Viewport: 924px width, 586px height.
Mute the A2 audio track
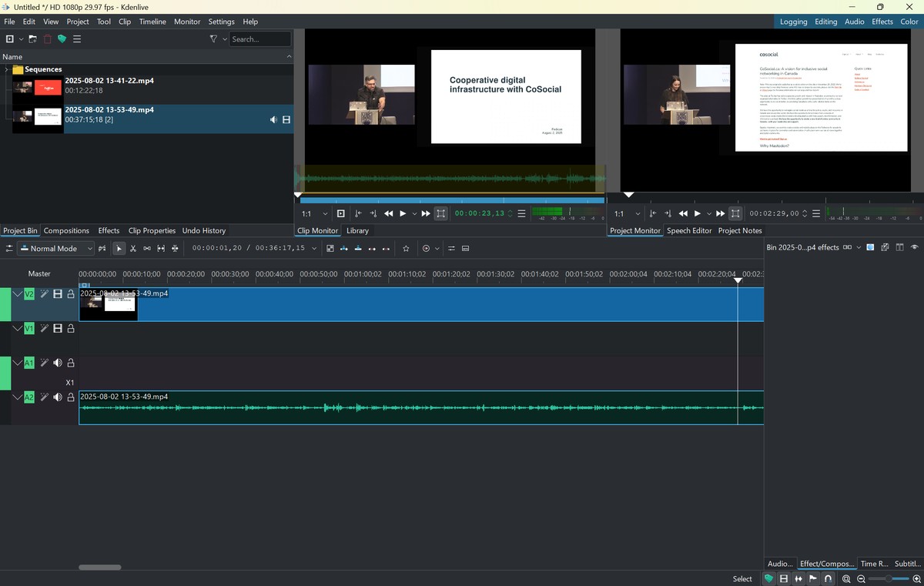pos(58,397)
